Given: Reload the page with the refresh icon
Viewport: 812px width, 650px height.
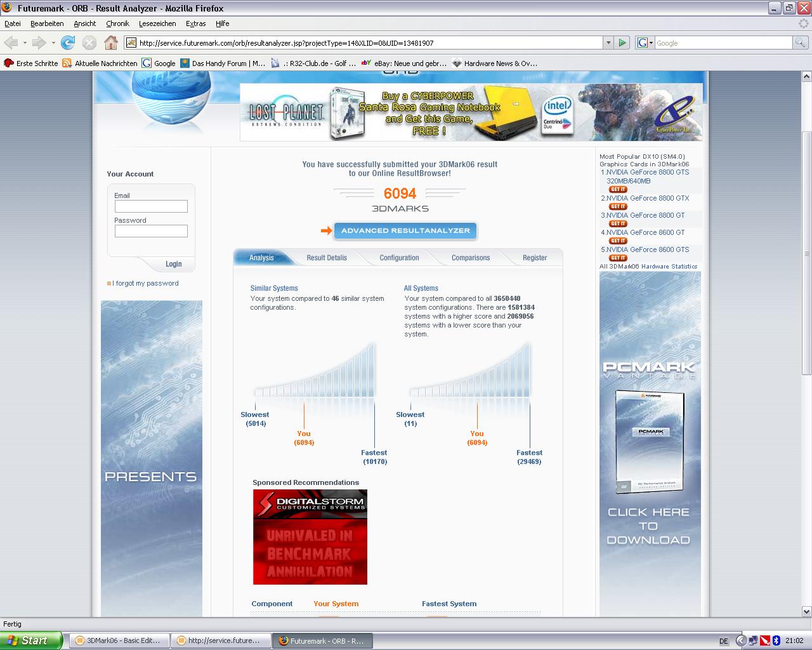Looking at the screenshot, I should (68, 43).
